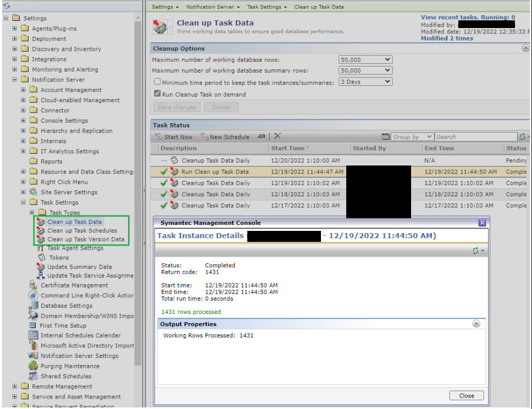
Task: Click the Search field in Task Status
Action: [x=475, y=137]
